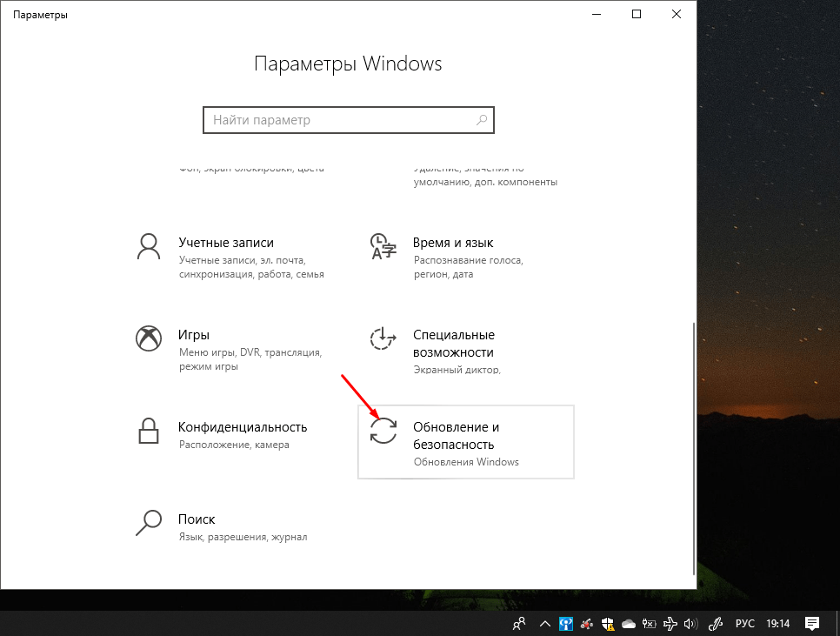This screenshot has height=636, width=840.
Task: Click the 19:14 clock in taskbar
Action: tap(778, 624)
